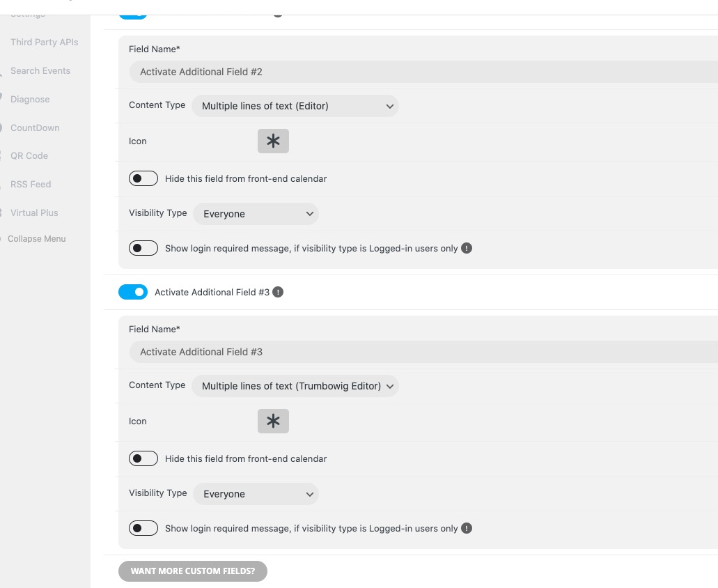Go to Search Events in sidebar
Viewport: 718px width, 588px height.
(x=40, y=70)
